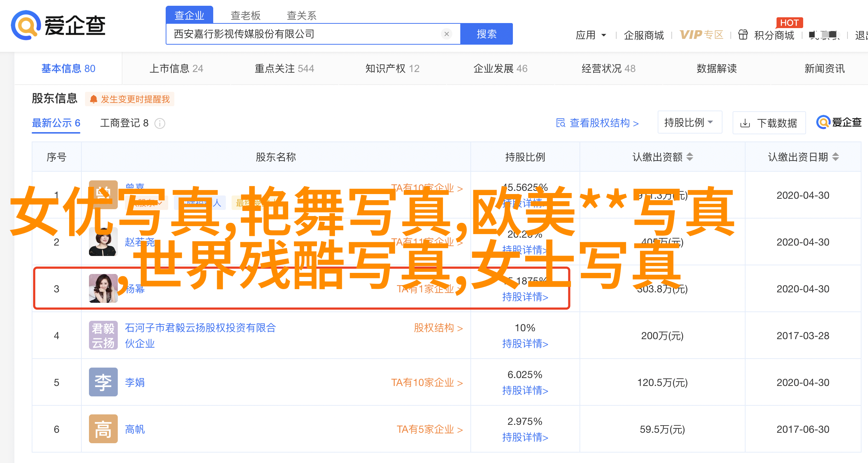
Task: Click the 股东名称 column header
Action: (276, 157)
